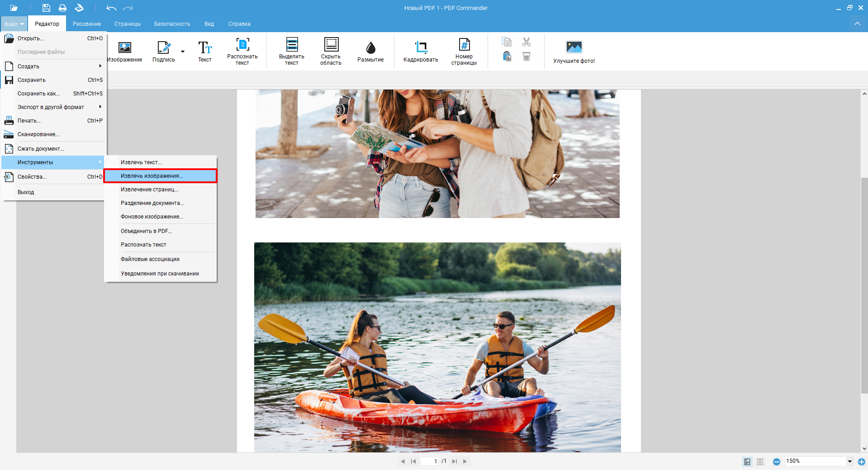
Task: Click the Crop (Кадрировать) tool icon
Action: point(421,47)
